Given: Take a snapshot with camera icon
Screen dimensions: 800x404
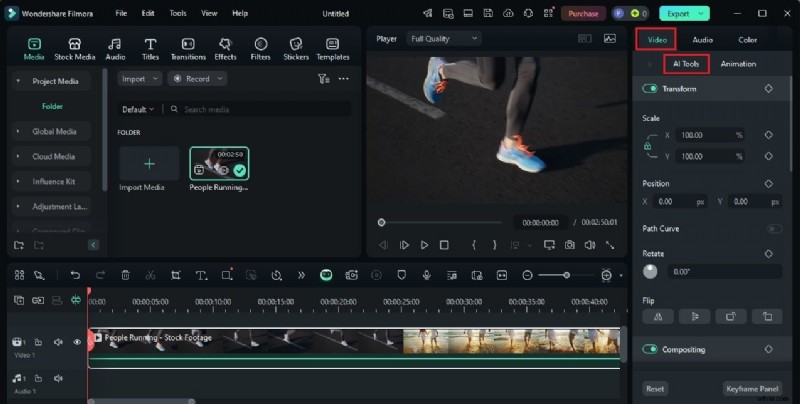Looking at the screenshot, I should [x=569, y=245].
